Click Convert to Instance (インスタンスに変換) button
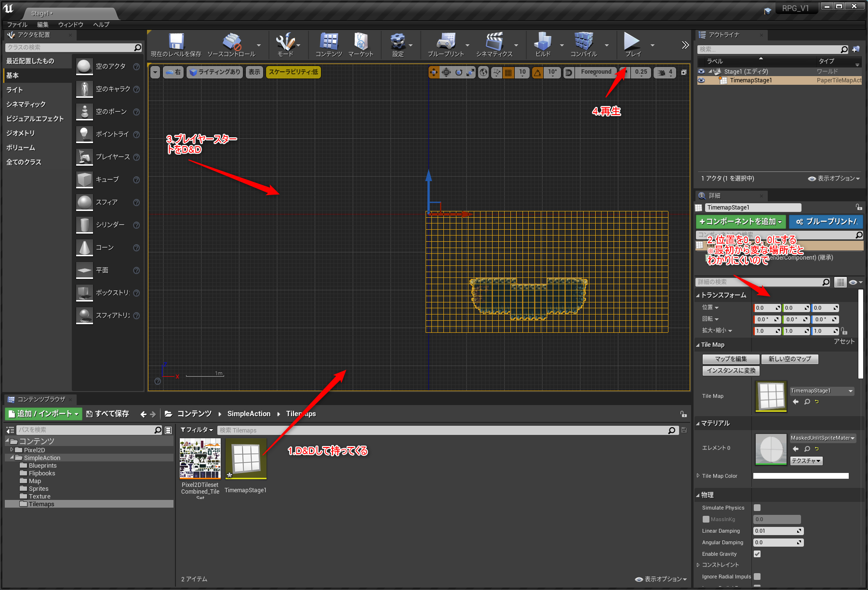 731,370
